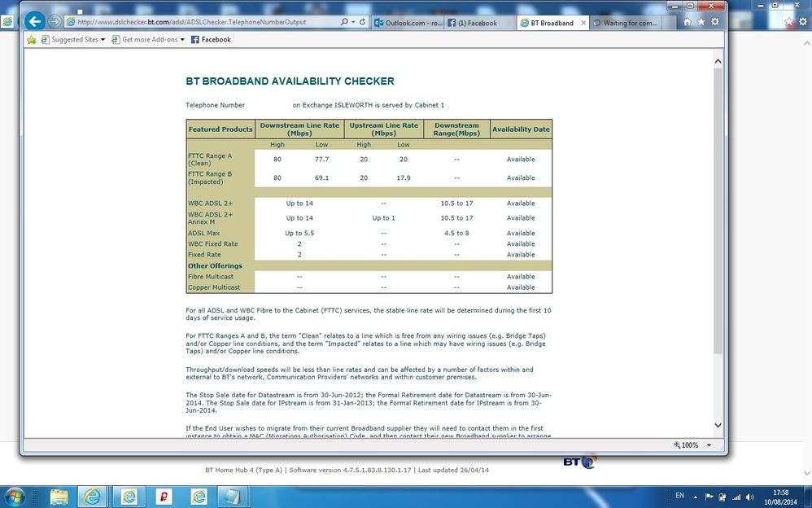Click the 'BT Home Hub 4 (Type A)' footer text

pos(243,471)
